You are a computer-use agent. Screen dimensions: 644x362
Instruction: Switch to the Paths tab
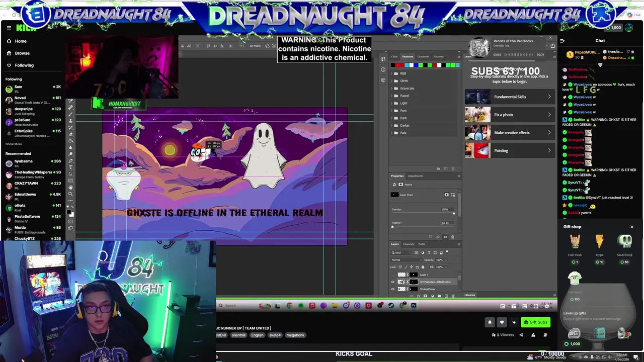pos(422,244)
